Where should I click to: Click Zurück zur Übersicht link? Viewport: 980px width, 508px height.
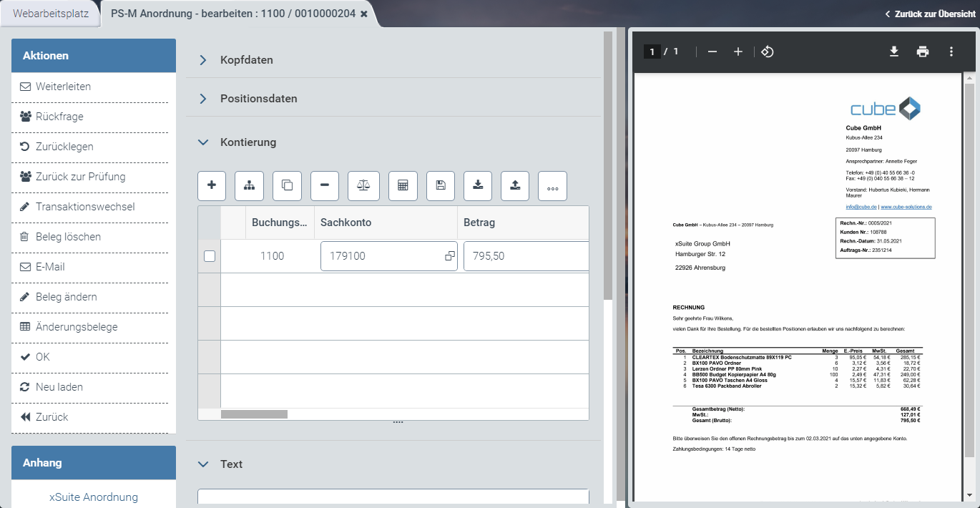tap(930, 14)
